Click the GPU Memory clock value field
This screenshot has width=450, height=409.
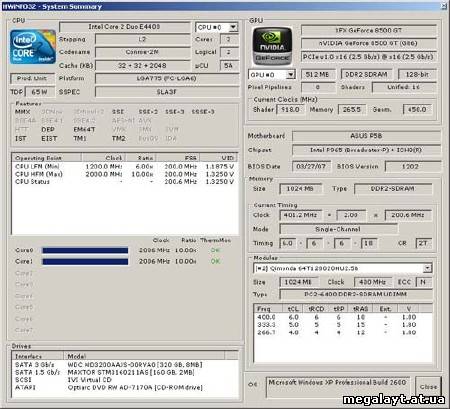(x=352, y=109)
